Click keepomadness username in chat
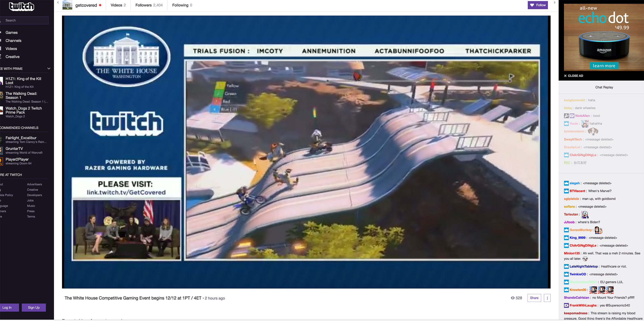The height and width of the screenshot is (321, 644). (x=575, y=313)
